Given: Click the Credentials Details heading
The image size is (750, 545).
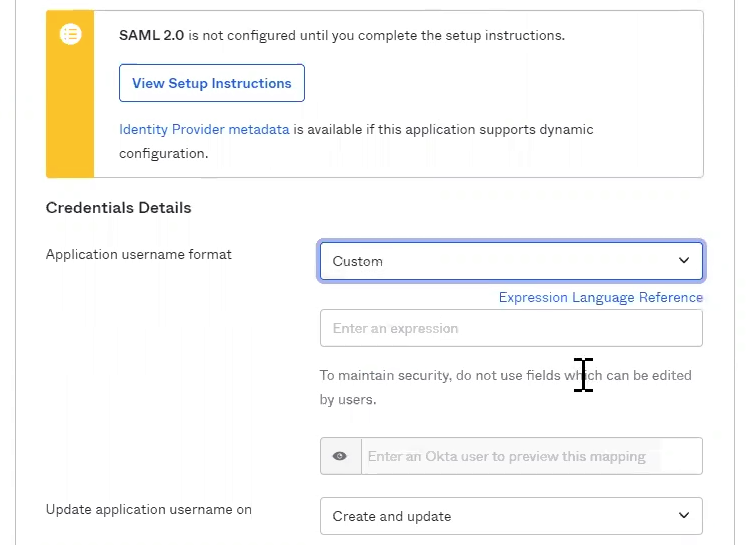Looking at the screenshot, I should pyautogui.click(x=118, y=208).
